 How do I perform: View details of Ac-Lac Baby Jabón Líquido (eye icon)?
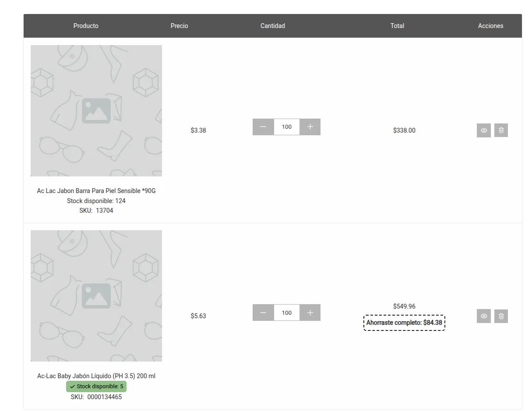coord(484,316)
